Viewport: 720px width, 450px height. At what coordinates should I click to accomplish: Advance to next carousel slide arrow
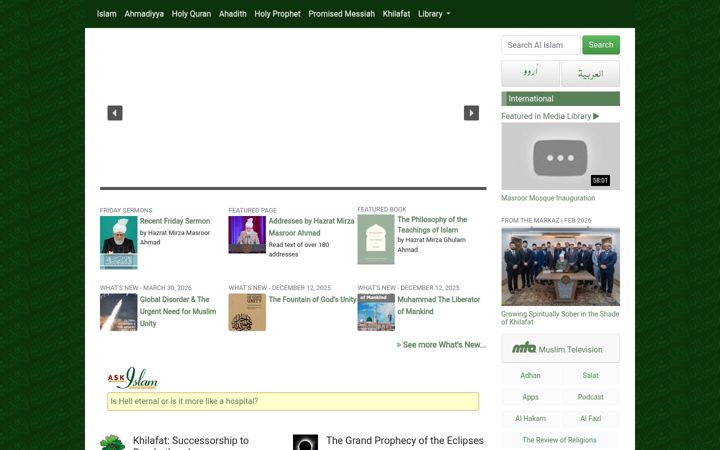[x=471, y=113]
